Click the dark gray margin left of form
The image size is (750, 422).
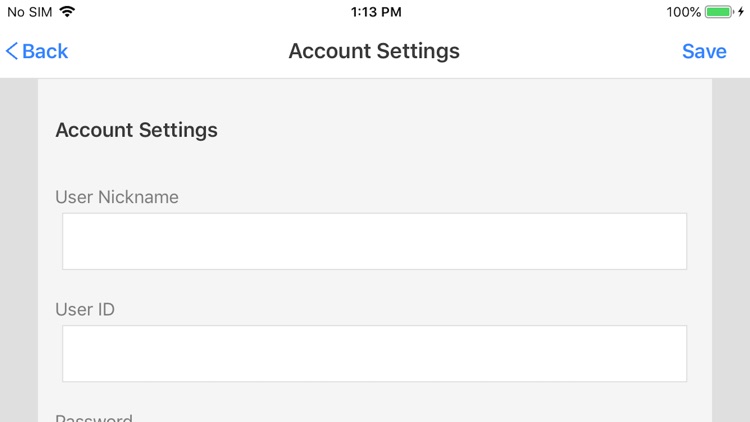point(18,250)
